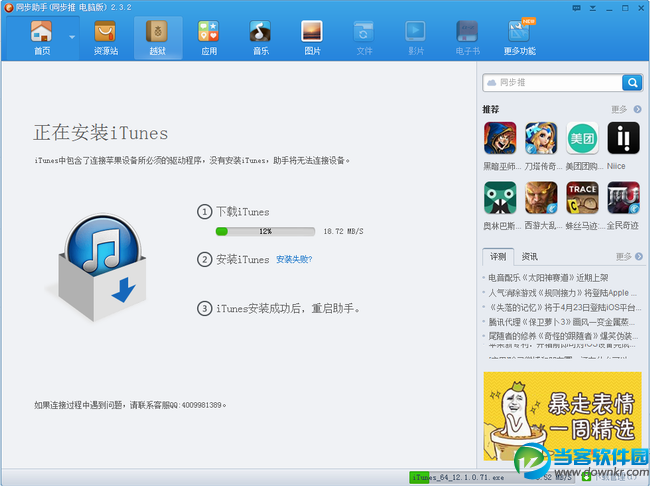Open the 暴走表情一周精选 banner

point(562,416)
